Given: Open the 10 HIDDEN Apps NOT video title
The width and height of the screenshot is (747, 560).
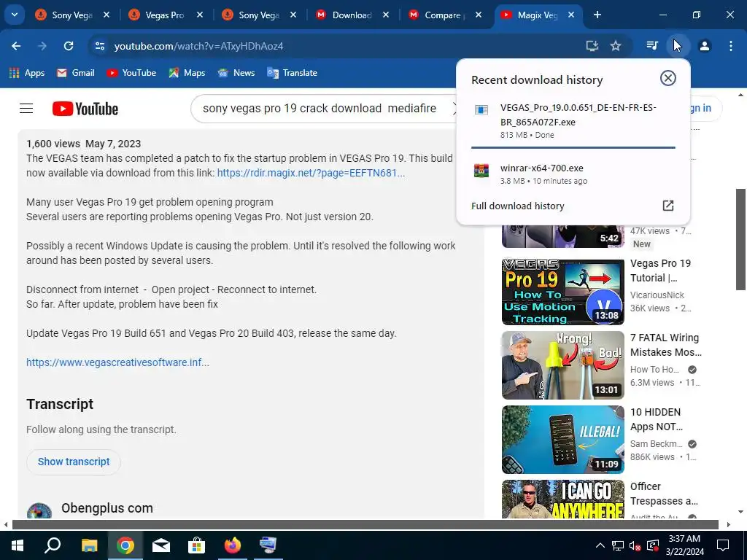Looking at the screenshot, I should 657,419.
